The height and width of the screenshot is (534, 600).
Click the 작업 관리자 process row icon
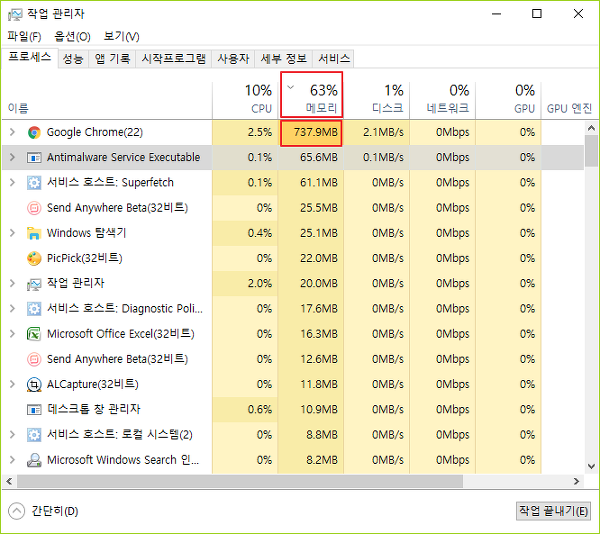pos(34,284)
